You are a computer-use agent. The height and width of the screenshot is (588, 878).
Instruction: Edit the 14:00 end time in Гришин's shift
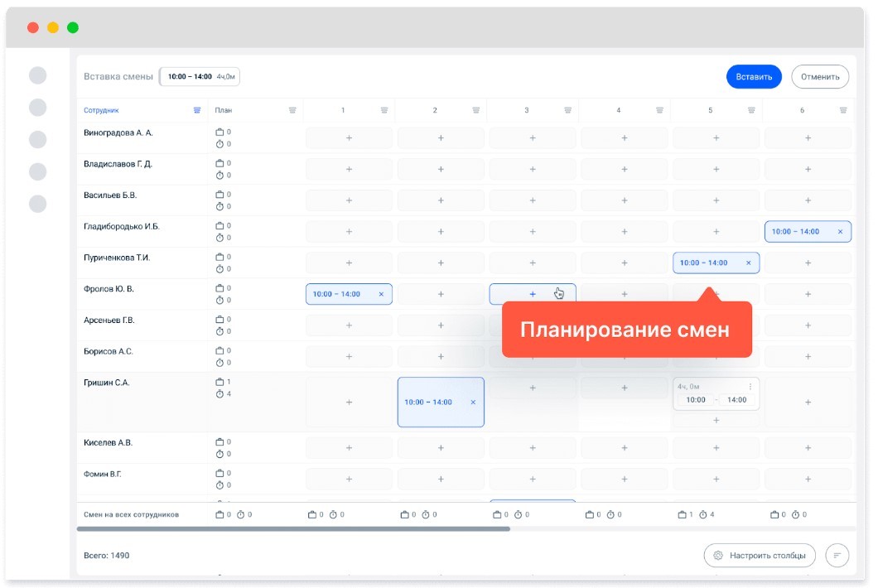click(x=736, y=400)
